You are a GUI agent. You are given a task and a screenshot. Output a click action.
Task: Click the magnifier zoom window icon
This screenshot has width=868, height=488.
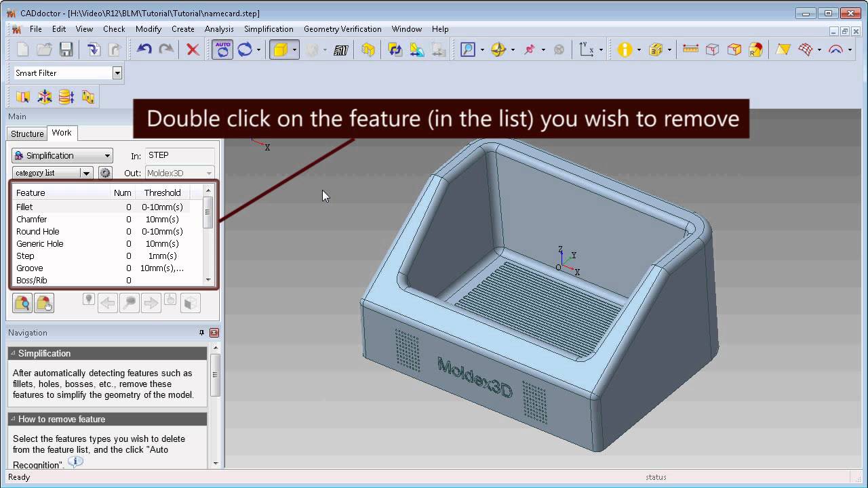(x=468, y=49)
